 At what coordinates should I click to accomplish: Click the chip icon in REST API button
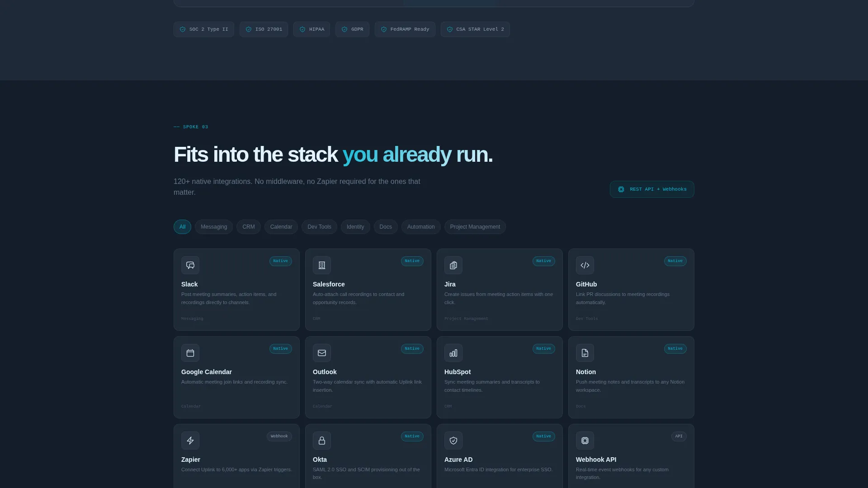(621, 189)
